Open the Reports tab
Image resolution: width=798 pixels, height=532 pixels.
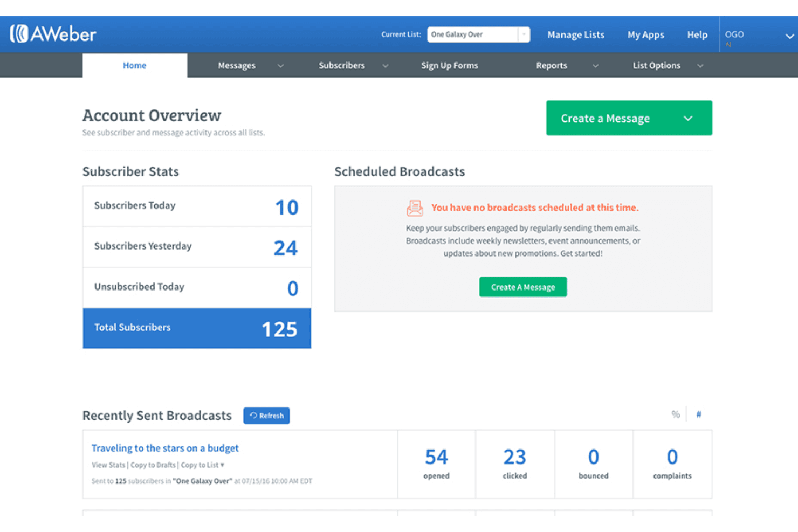click(551, 65)
